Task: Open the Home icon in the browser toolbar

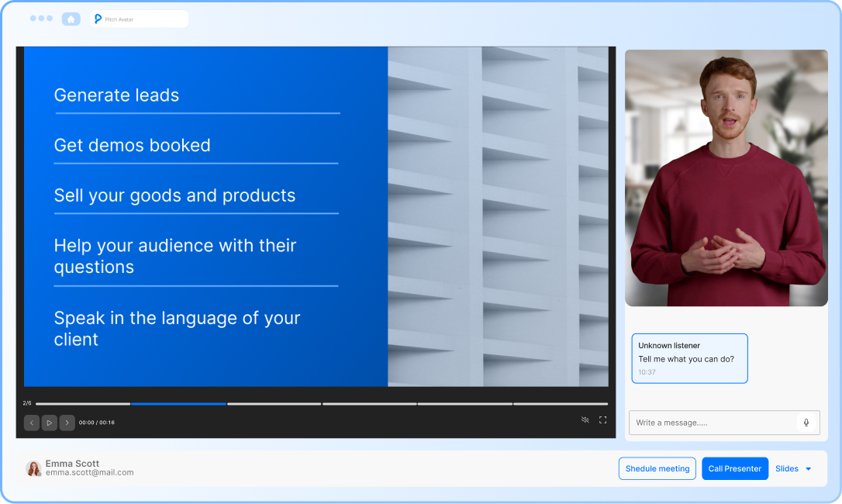Action: point(71,18)
